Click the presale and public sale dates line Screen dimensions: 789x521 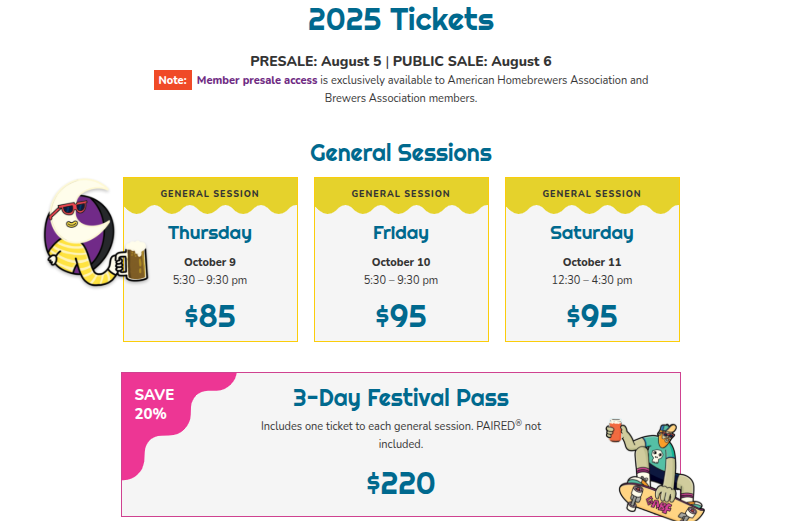401,61
